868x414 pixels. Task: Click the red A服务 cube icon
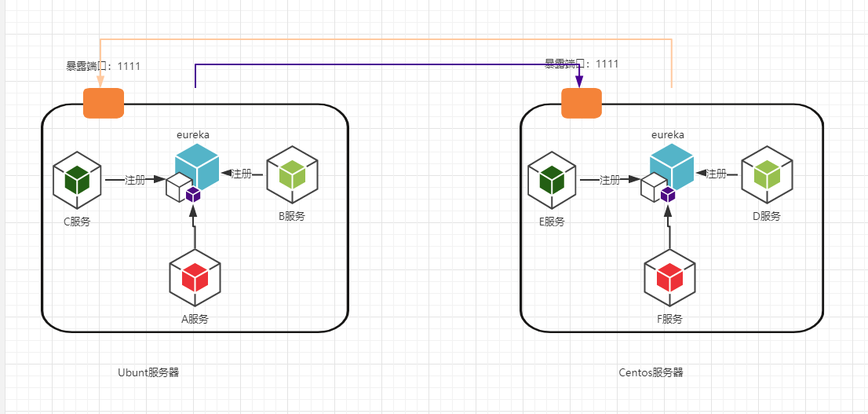(195, 277)
